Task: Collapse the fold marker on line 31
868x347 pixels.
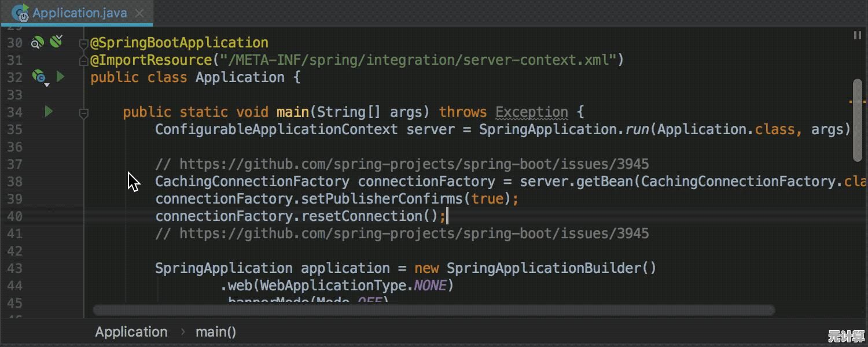Action: click(x=83, y=60)
